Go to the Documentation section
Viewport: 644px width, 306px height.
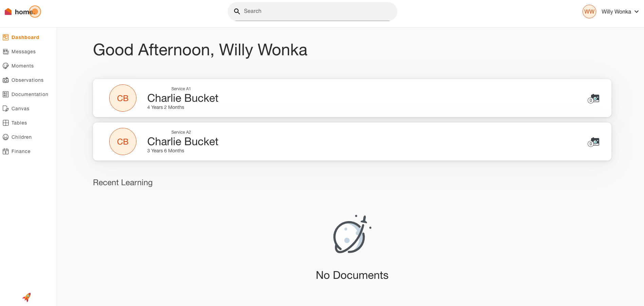[x=30, y=94]
